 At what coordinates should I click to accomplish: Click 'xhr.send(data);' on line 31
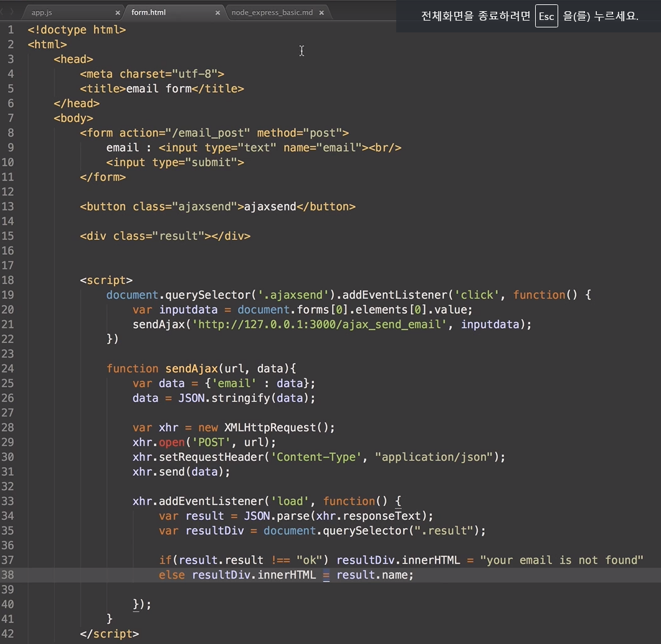pyautogui.click(x=181, y=472)
